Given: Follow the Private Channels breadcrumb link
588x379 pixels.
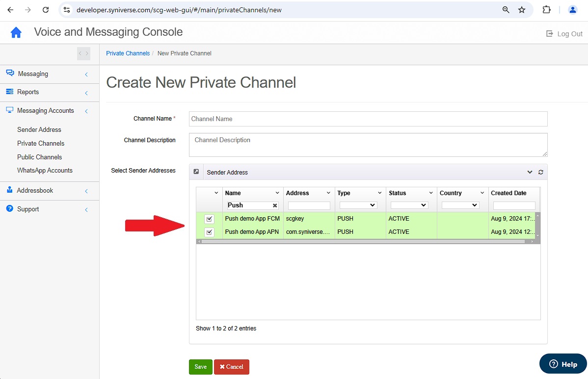Looking at the screenshot, I should point(128,53).
